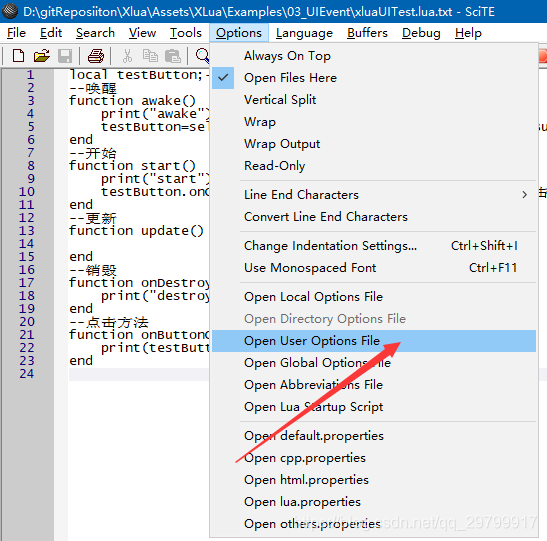
Task: Click the '--销毁' comment line
Action: [93, 270]
